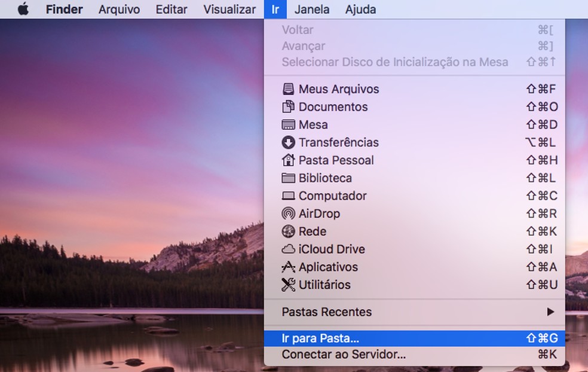Click the Rede globe icon
The width and height of the screenshot is (588, 372).
288,231
